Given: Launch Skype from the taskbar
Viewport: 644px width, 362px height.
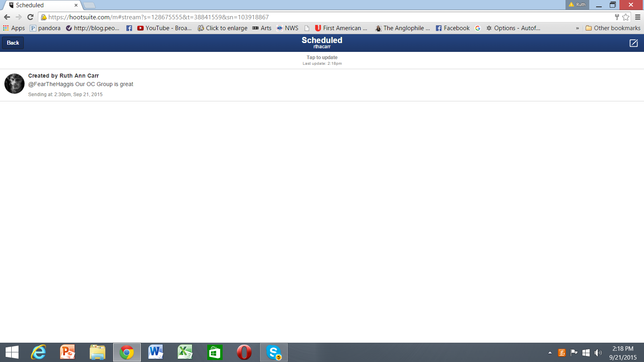Looking at the screenshot, I should [x=274, y=352].
